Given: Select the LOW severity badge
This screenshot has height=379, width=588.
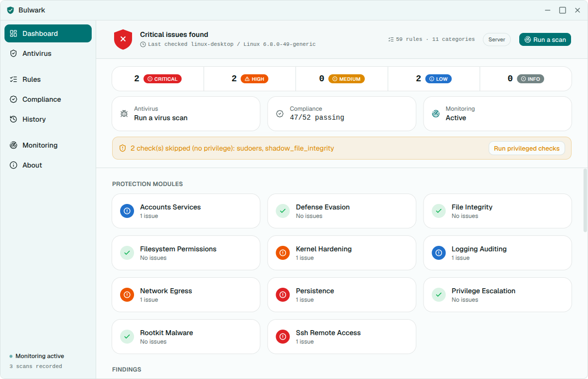Looking at the screenshot, I should [x=439, y=79].
